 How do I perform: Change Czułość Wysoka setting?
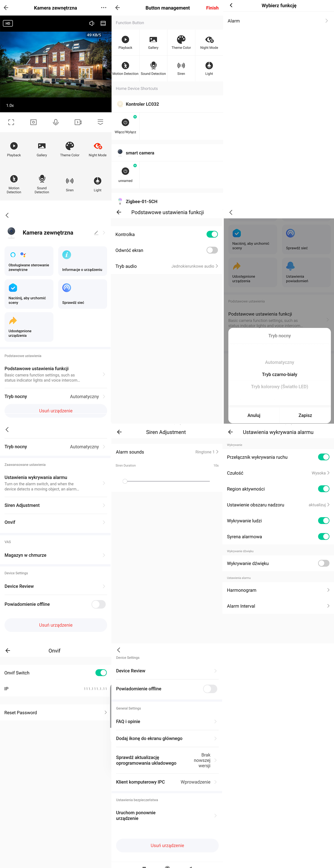(x=278, y=473)
